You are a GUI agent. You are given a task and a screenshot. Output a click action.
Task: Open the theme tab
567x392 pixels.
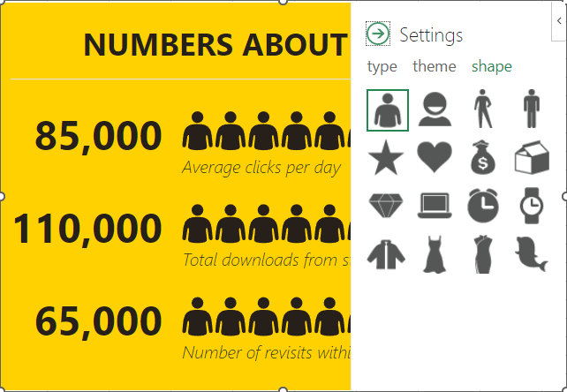click(x=434, y=66)
